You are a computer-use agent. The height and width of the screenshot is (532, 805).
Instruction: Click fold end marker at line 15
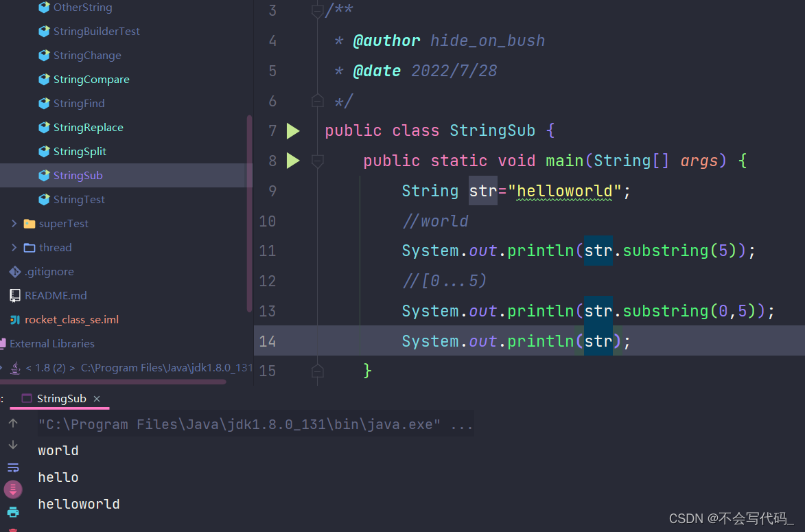click(x=317, y=370)
